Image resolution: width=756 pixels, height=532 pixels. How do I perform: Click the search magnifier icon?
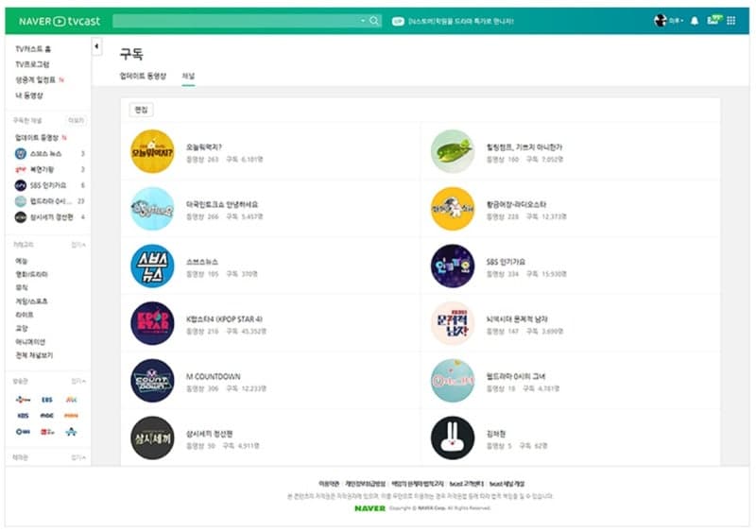pyautogui.click(x=374, y=21)
